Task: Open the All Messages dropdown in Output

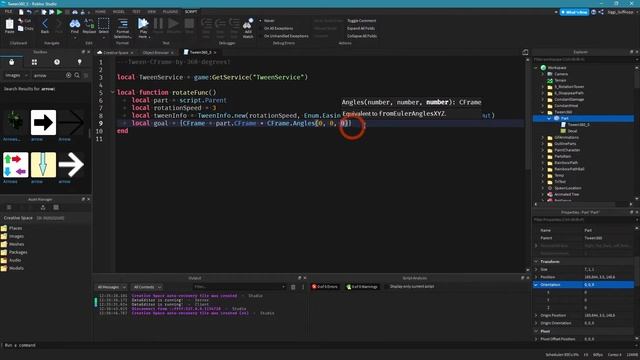Action: (x=111, y=287)
